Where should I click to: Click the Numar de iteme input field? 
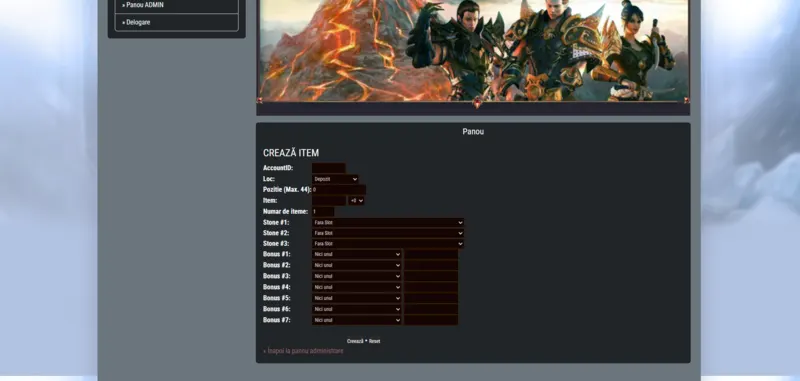point(323,211)
